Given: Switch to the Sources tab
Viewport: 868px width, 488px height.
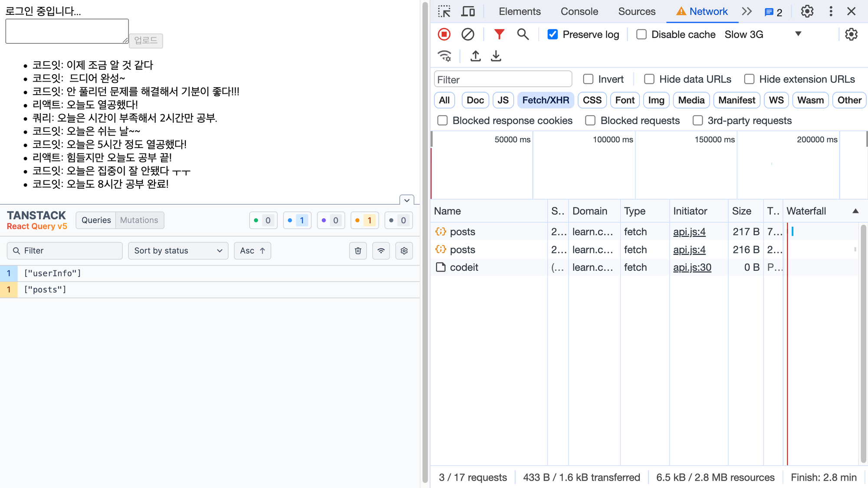Looking at the screenshot, I should pos(637,11).
